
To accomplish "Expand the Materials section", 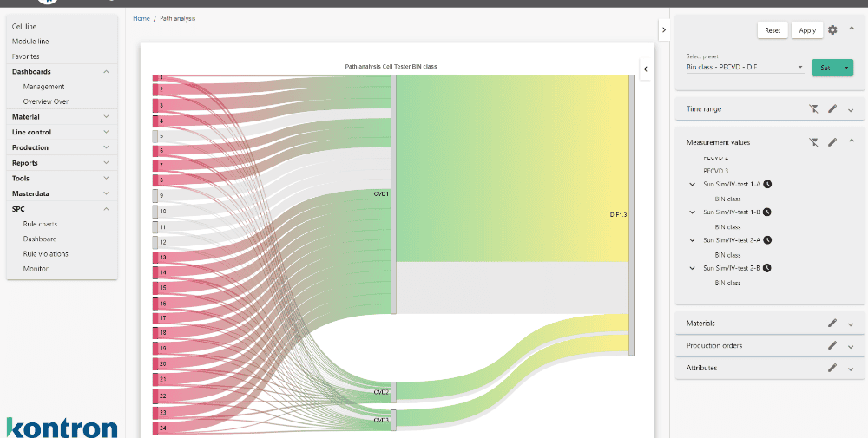I will tap(851, 324).
